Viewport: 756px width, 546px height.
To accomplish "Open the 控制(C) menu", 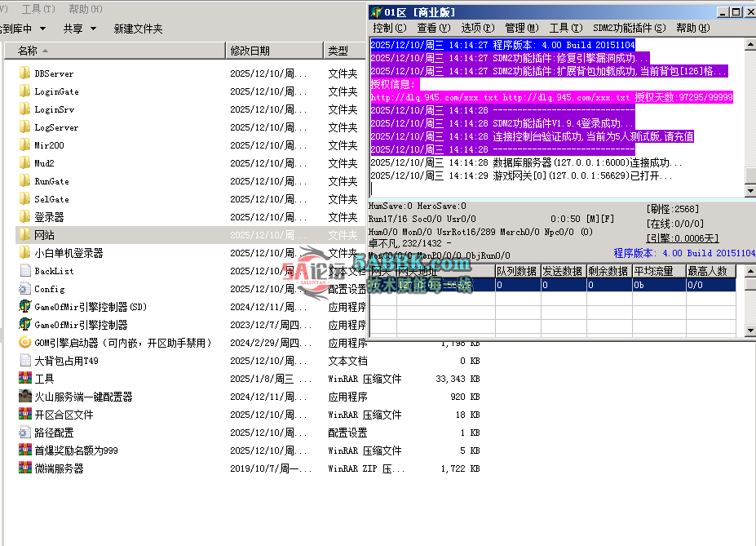I will (389, 28).
